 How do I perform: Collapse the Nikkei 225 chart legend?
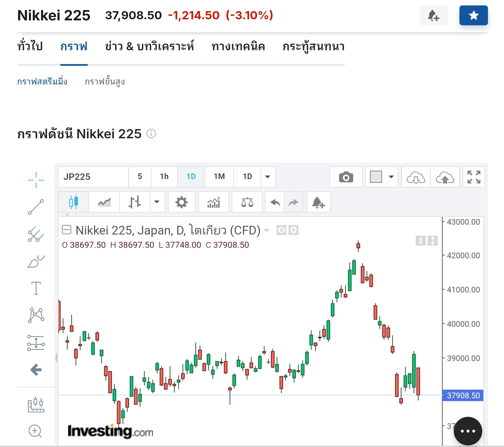pos(67,230)
